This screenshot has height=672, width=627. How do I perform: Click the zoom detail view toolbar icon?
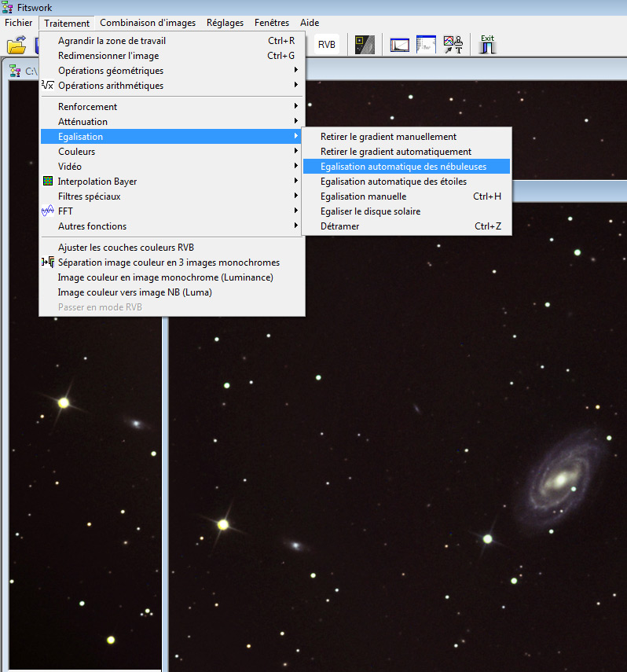[x=365, y=45]
